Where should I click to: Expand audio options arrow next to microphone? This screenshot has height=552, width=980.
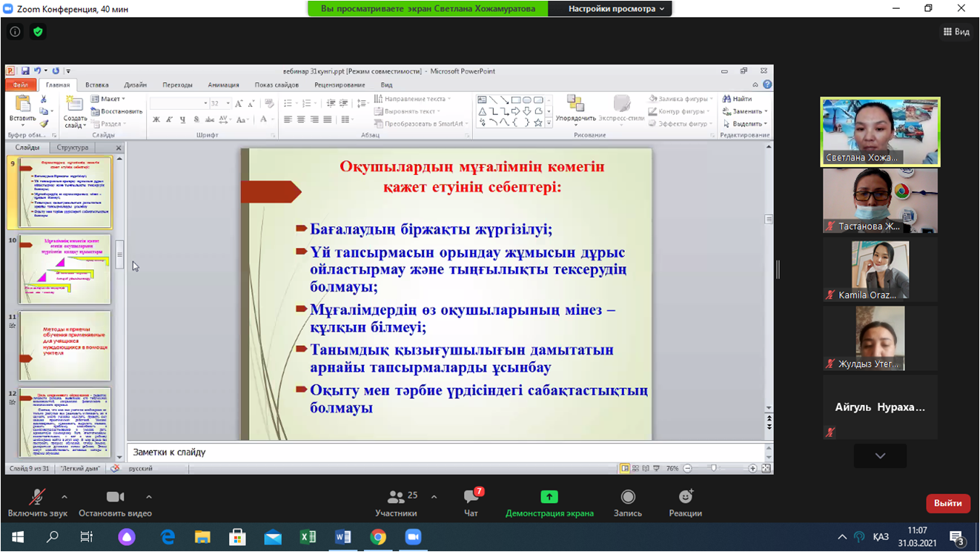64,497
